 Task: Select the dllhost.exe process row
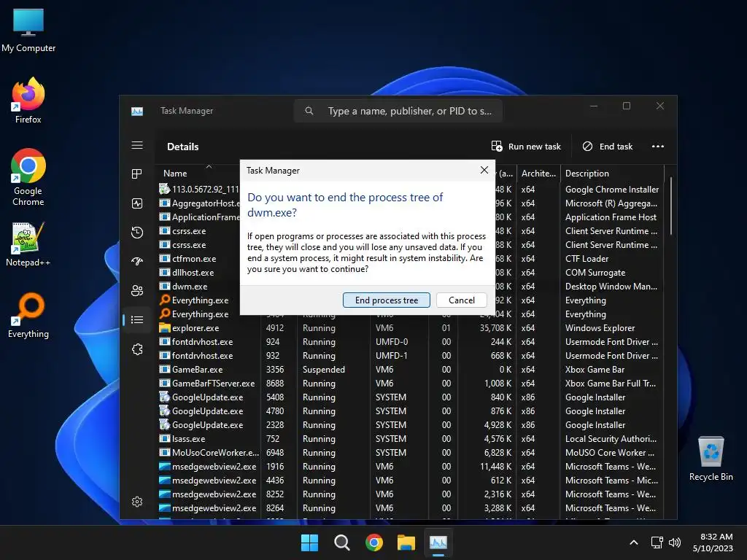pyautogui.click(x=200, y=273)
